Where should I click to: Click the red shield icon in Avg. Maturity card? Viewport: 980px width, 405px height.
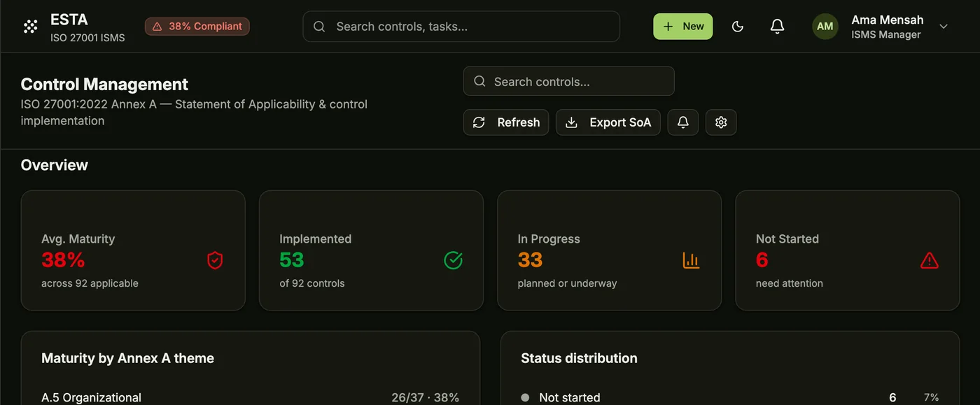tap(215, 261)
